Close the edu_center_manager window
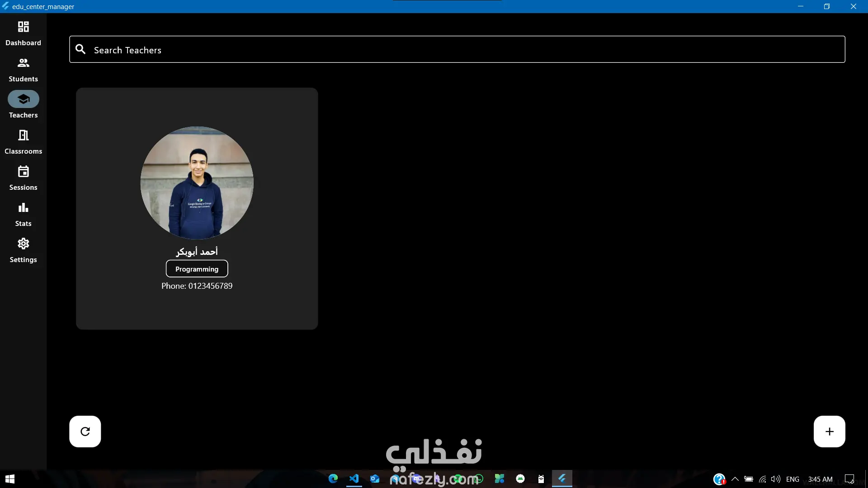 (x=854, y=6)
